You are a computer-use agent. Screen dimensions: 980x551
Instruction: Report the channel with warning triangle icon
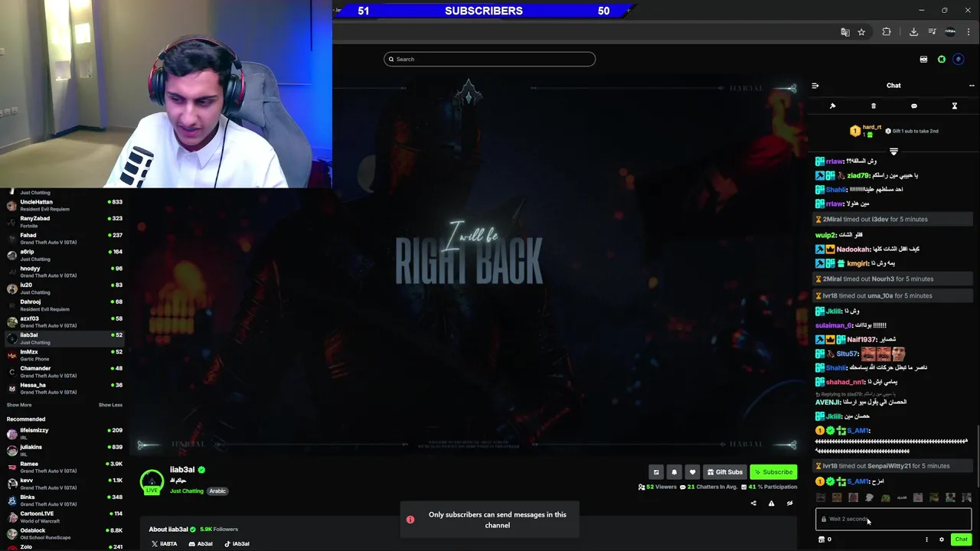(x=771, y=504)
